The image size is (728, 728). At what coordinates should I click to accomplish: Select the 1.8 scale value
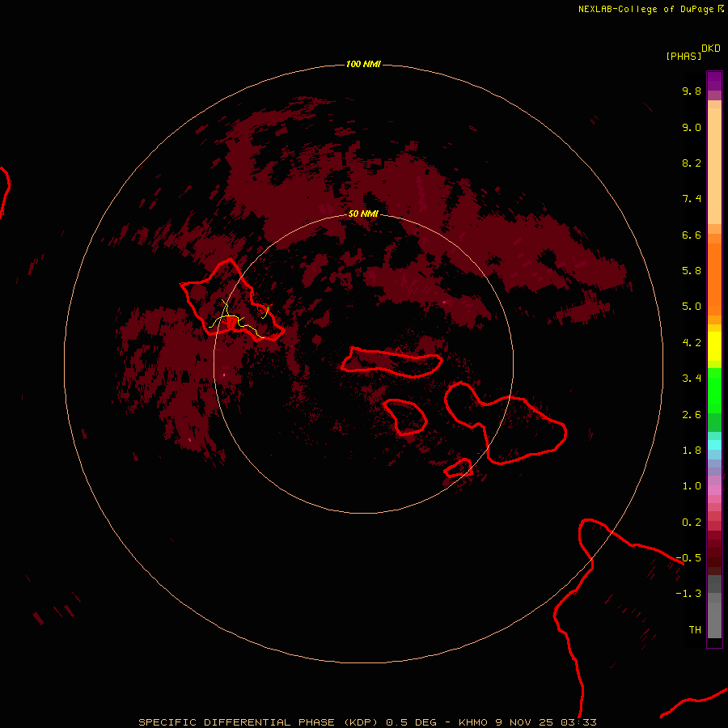tap(692, 451)
